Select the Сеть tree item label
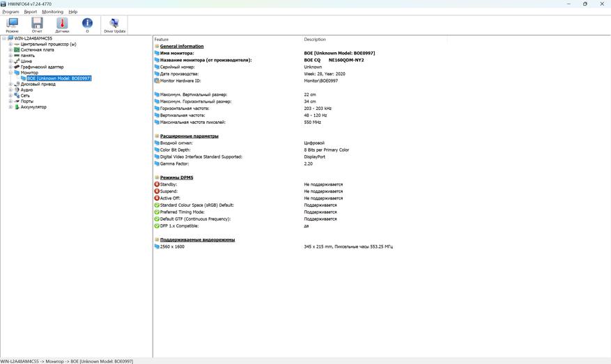Viewport: 611px width, 364px height. click(25, 95)
